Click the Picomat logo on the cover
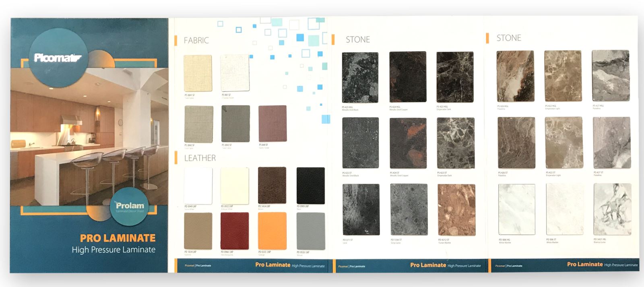The width and height of the screenshot is (644, 287). 58,58
